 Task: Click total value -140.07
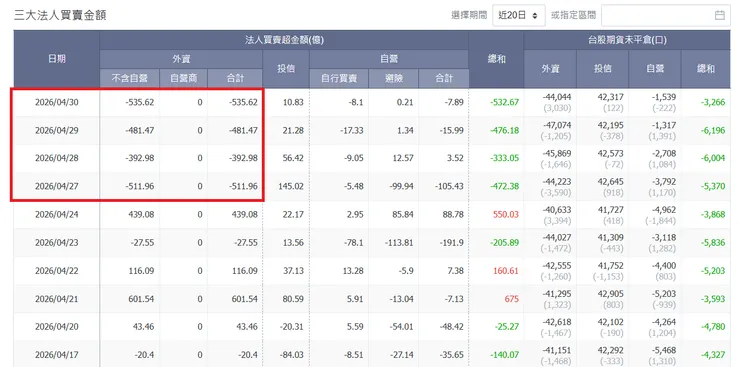pos(504,355)
